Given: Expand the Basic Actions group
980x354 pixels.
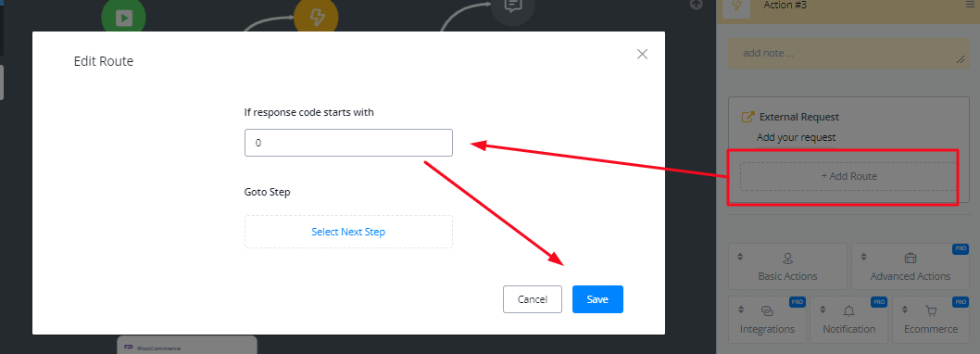Looking at the screenshot, I should pos(787,266).
